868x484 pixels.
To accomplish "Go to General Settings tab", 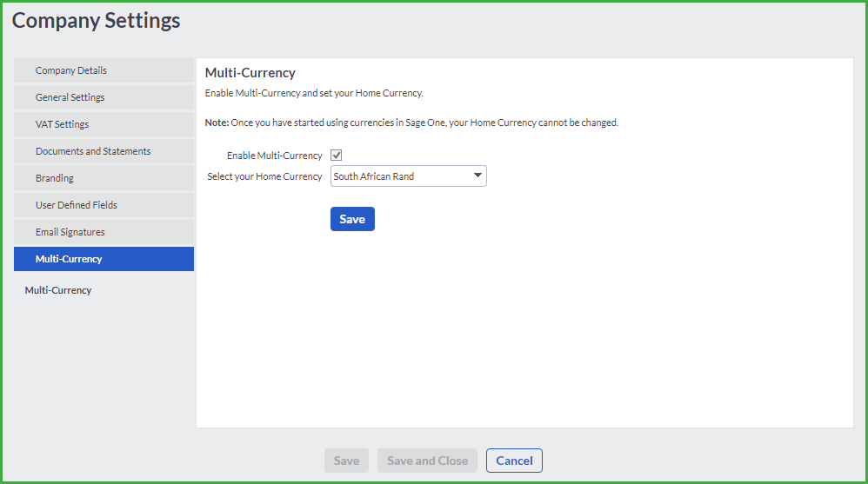I will (103, 97).
